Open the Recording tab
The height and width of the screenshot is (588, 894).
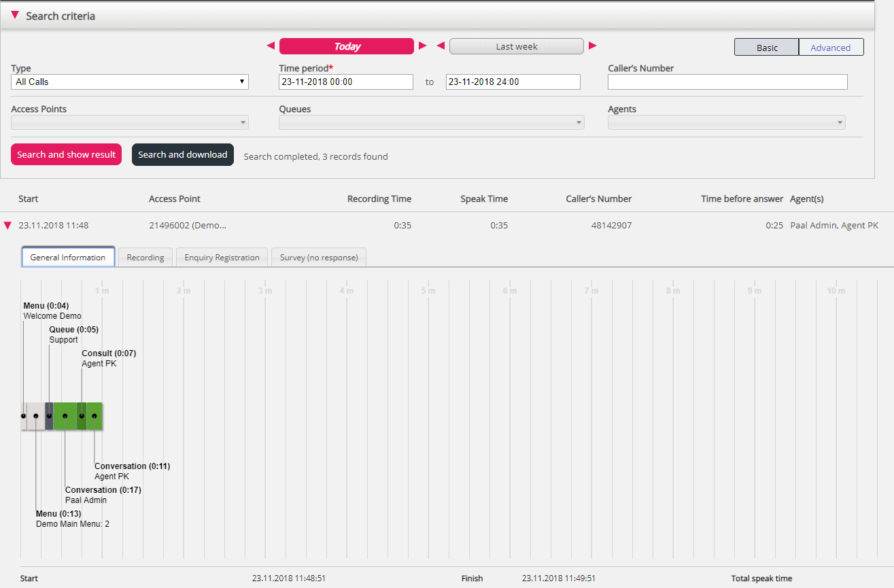[x=145, y=258]
